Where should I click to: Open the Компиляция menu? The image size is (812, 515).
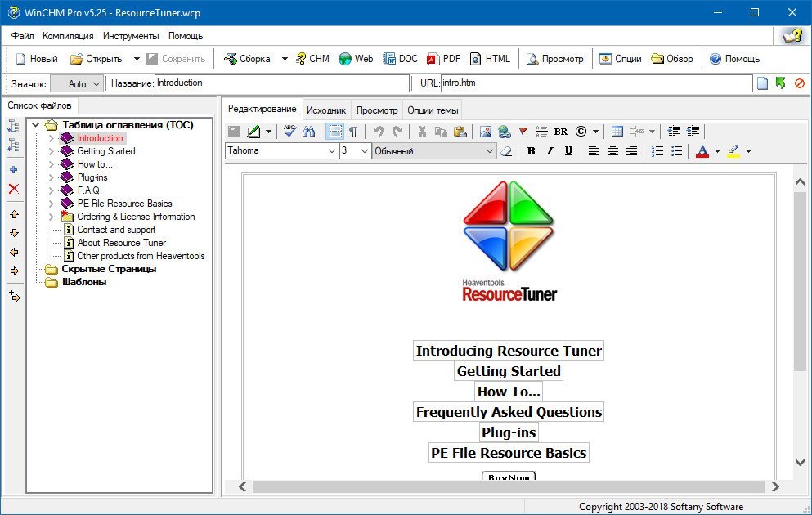[68, 36]
